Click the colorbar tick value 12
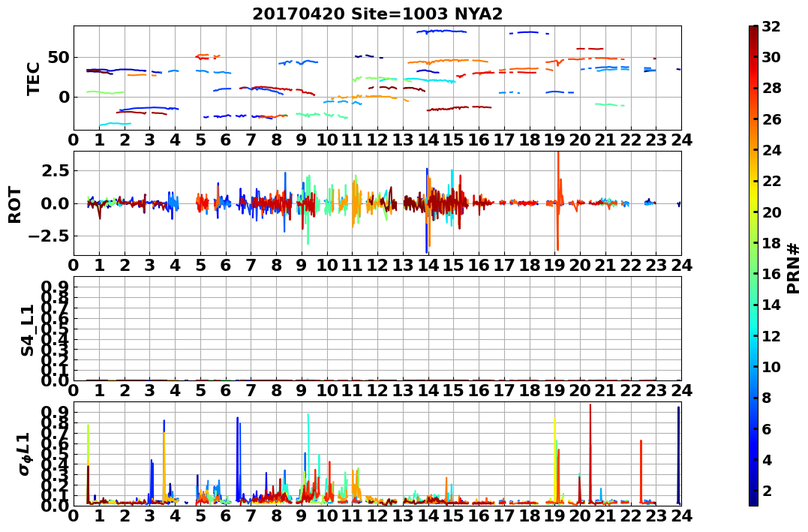 (x=771, y=335)
